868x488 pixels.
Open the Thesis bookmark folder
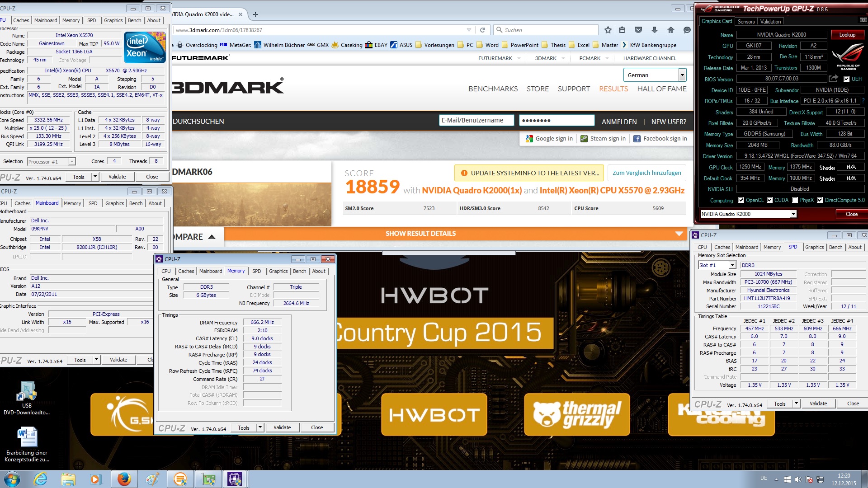click(x=554, y=45)
